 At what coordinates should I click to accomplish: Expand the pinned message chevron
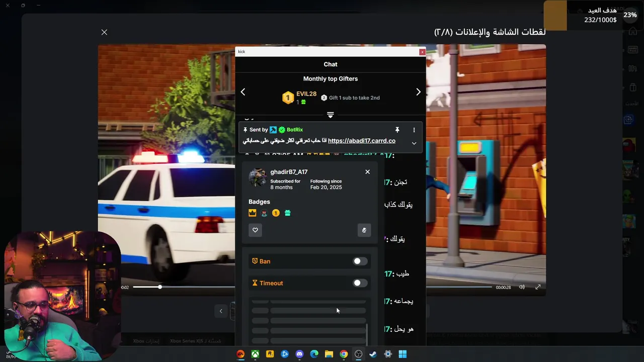(414, 143)
